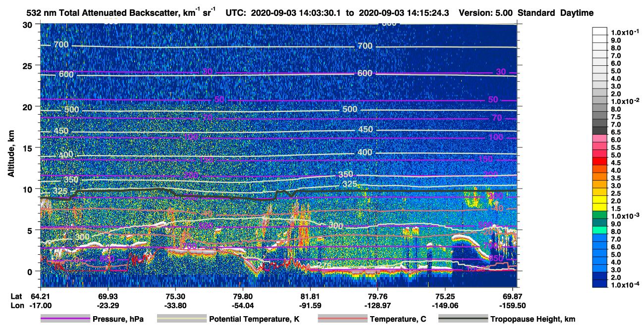Click the longitude value -159.50
Image resolution: width=644 pixels, height=330 pixels.
pyautogui.click(x=512, y=305)
